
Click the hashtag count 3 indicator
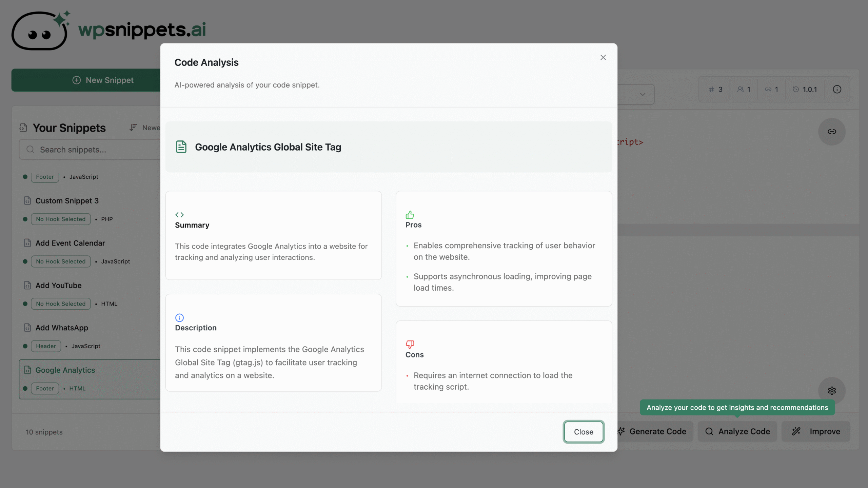[x=716, y=89]
